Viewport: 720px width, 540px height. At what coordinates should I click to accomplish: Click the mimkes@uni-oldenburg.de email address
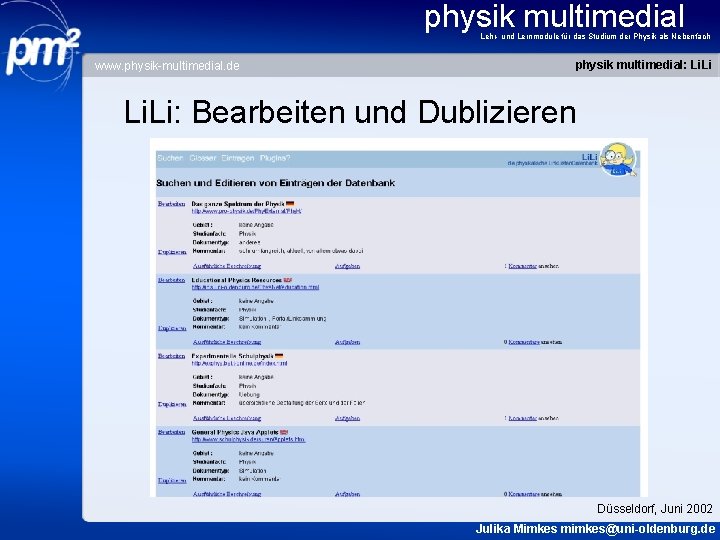638,529
